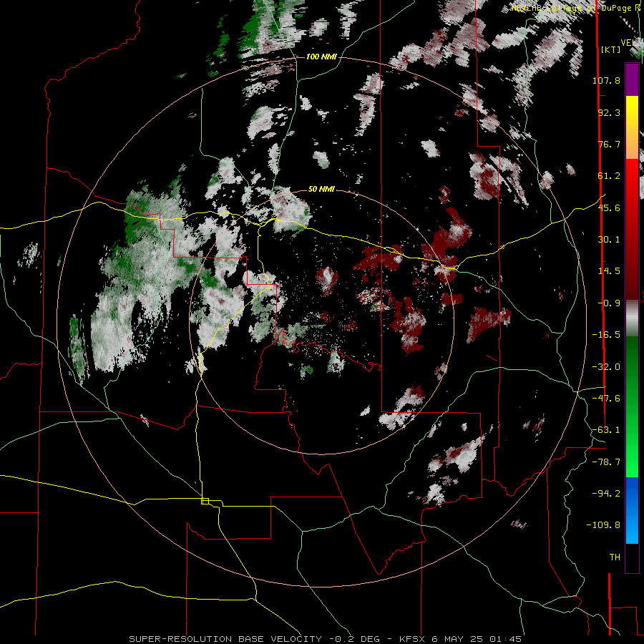Click the 50 NMI range ring label
This screenshot has width=644, height=644.
321,189
